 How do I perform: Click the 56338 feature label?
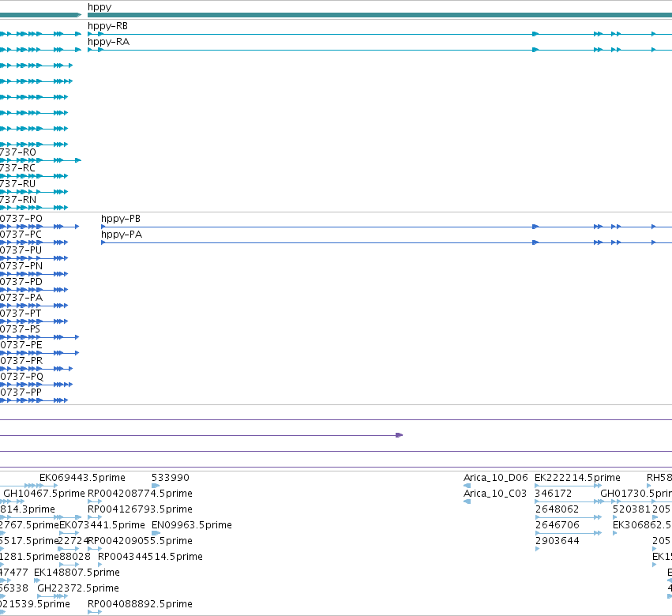pos(13,589)
